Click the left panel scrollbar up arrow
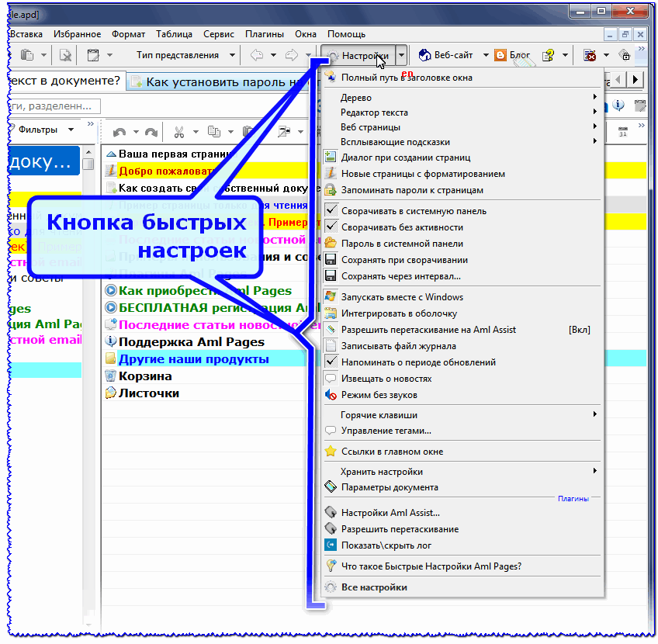This screenshot has width=658, height=644. click(88, 152)
